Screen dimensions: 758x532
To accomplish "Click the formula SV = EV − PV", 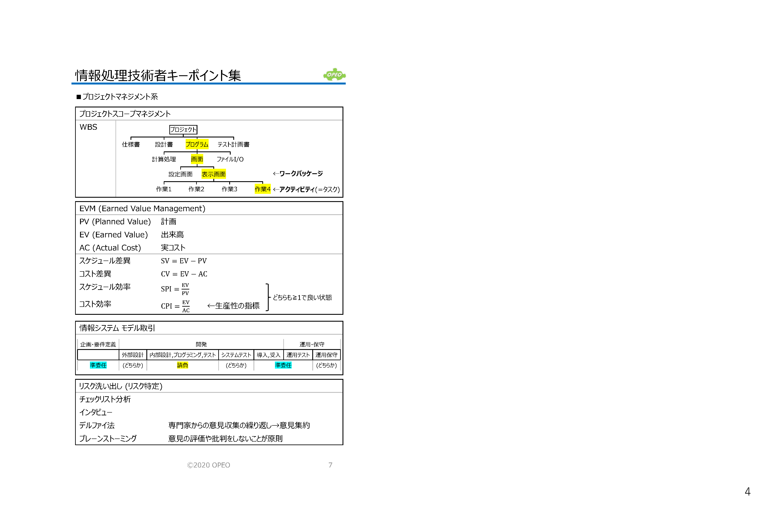I will [x=184, y=261].
